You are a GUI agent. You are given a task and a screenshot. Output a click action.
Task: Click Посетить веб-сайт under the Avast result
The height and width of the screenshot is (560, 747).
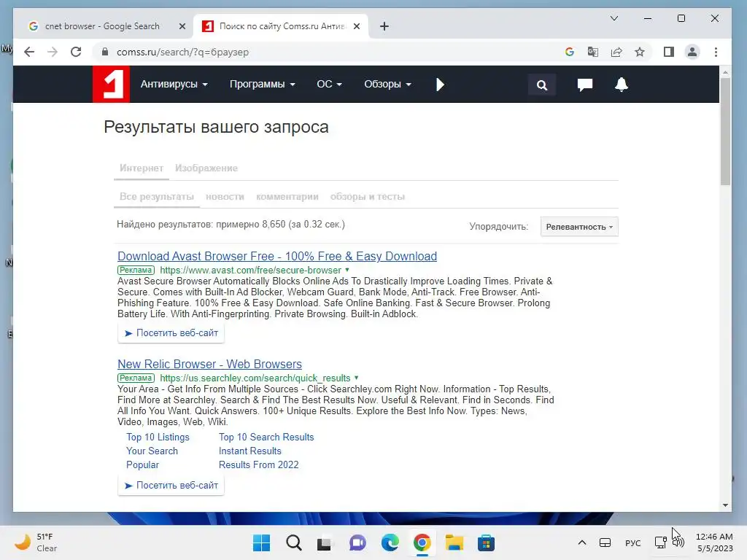pyautogui.click(x=171, y=332)
